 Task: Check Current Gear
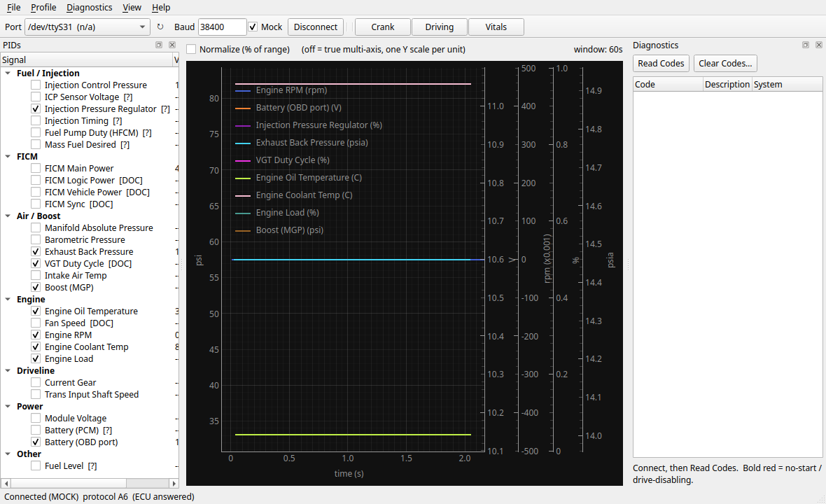tap(36, 382)
